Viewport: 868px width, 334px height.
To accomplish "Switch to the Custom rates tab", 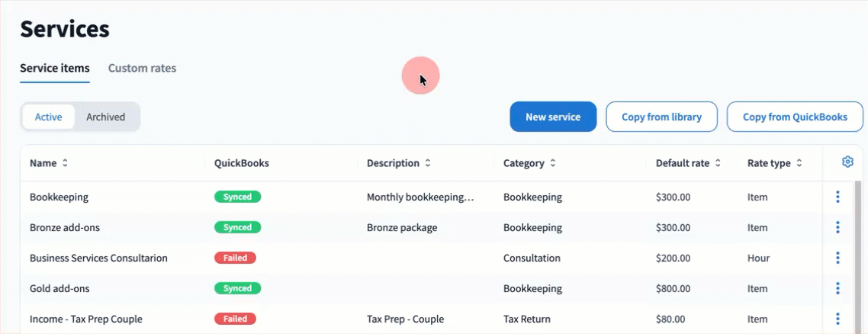I will click(142, 68).
